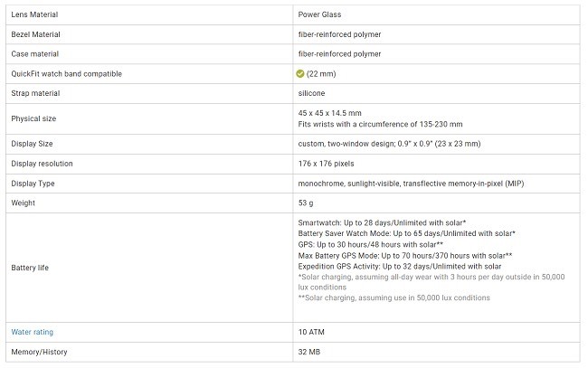Click the Bezel Material label
The height and width of the screenshot is (368, 588).
38,34
